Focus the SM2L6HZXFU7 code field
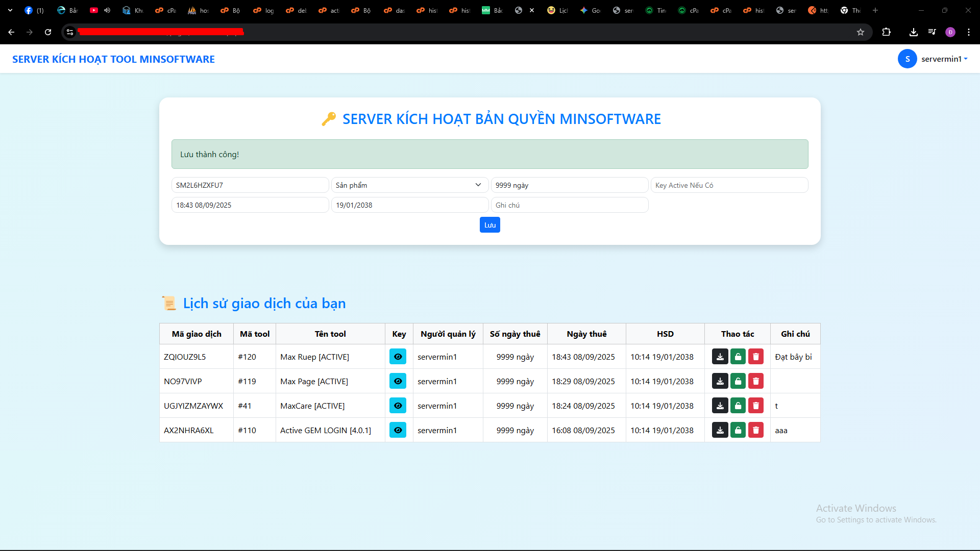980x551 pixels. coord(250,185)
